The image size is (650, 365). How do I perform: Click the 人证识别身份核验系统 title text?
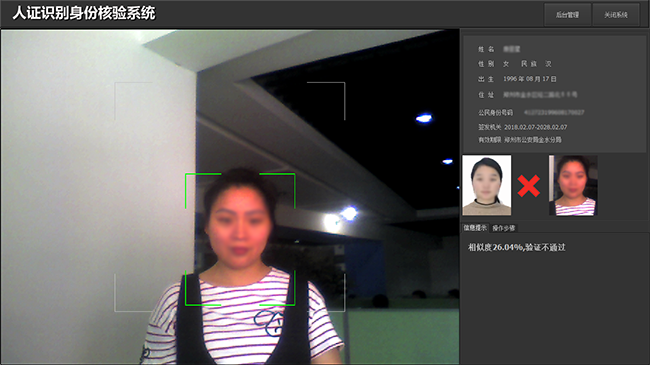[x=84, y=13]
